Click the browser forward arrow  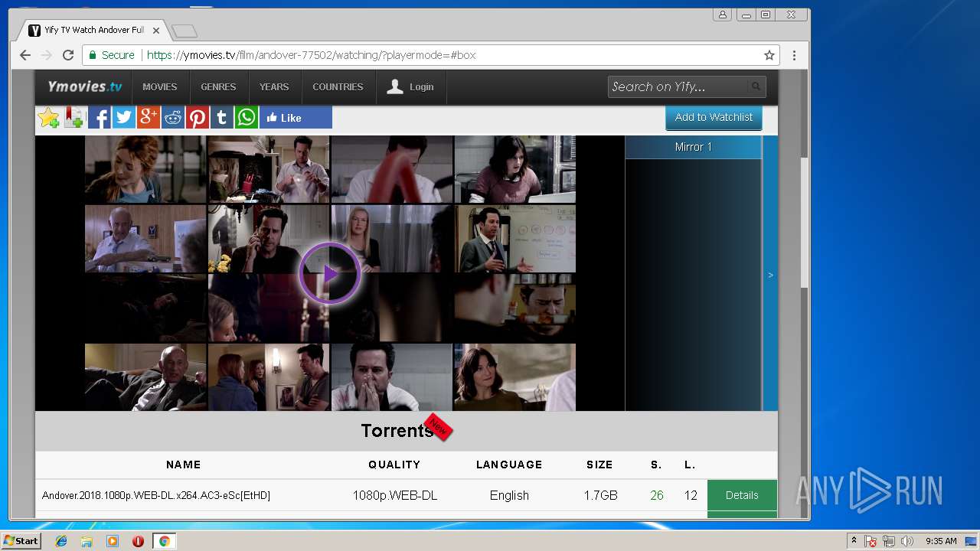(47, 55)
